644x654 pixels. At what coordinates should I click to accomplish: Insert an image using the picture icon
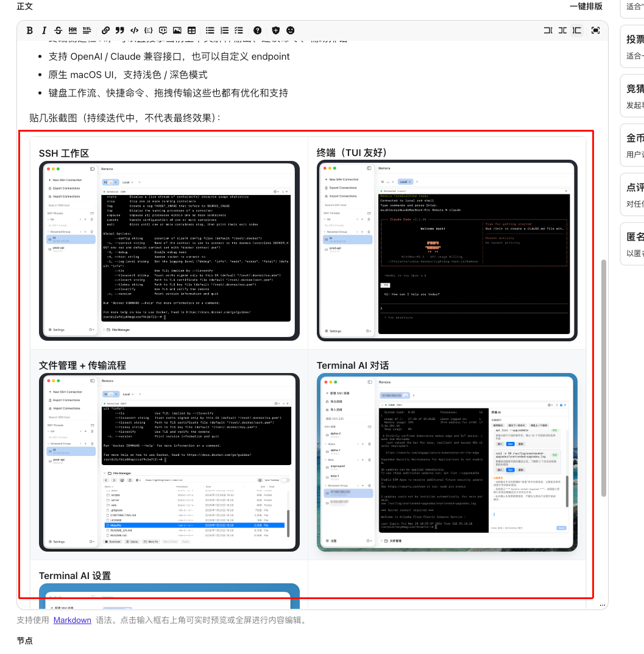(177, 30)
